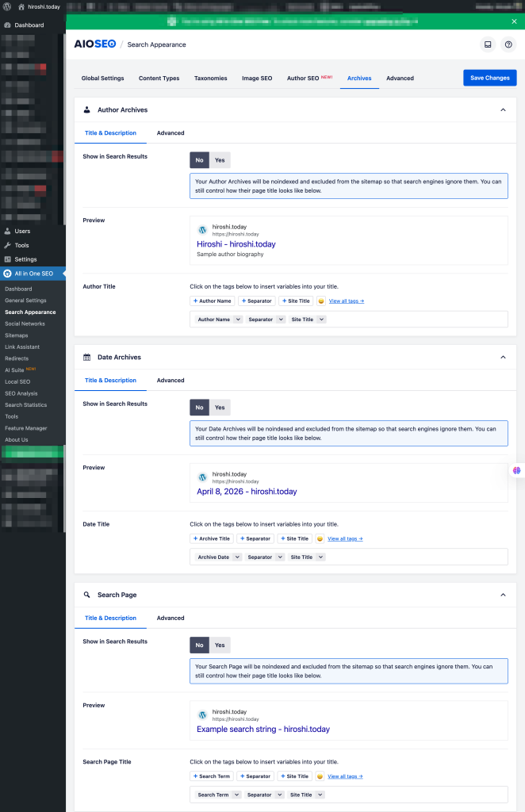Set Date Archives search results to Yes
This screenshot has height=812, width=525.
[220, 408]
